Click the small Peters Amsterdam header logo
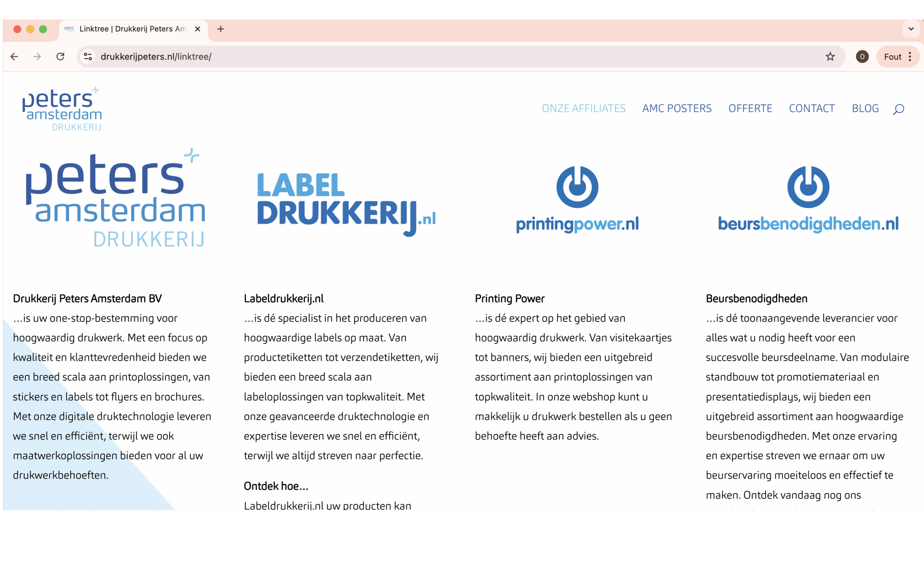Image resolution: width=924 pixels, height=578 pixels. click(62, 109)
